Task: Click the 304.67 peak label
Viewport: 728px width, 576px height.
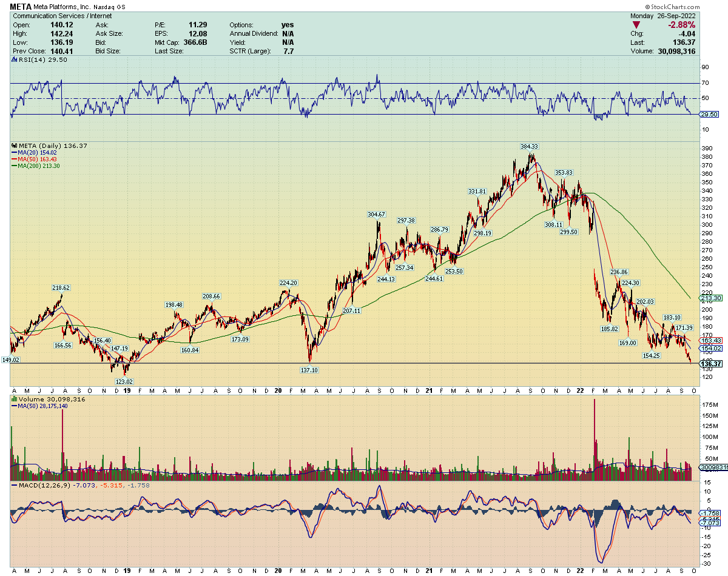Action: click(376, 215)
